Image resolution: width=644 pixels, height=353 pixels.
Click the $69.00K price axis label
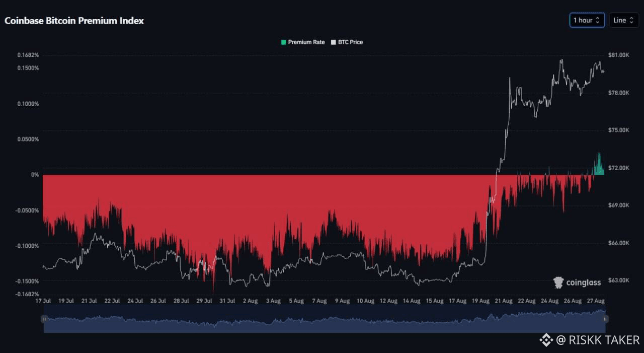[618, 205]
